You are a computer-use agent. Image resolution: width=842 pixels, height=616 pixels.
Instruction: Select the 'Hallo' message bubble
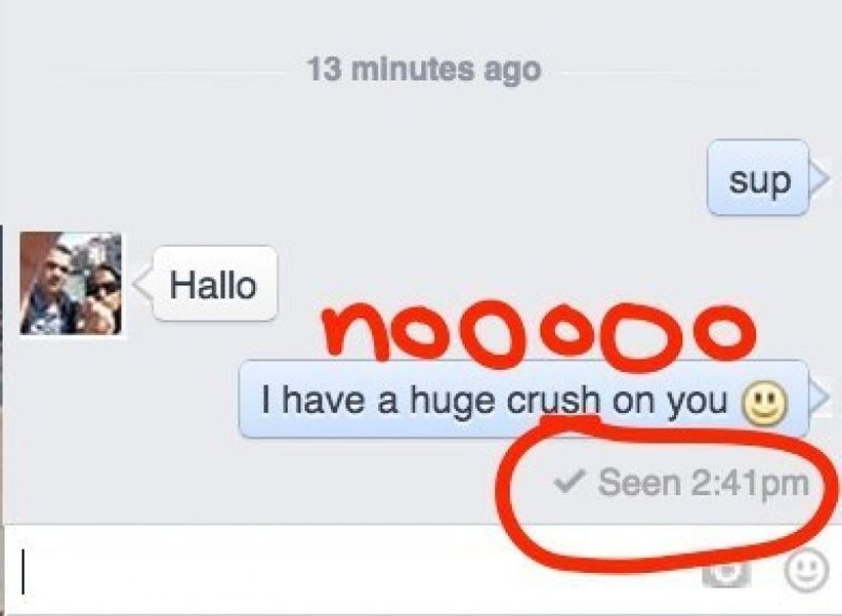(x=216, y=284)
